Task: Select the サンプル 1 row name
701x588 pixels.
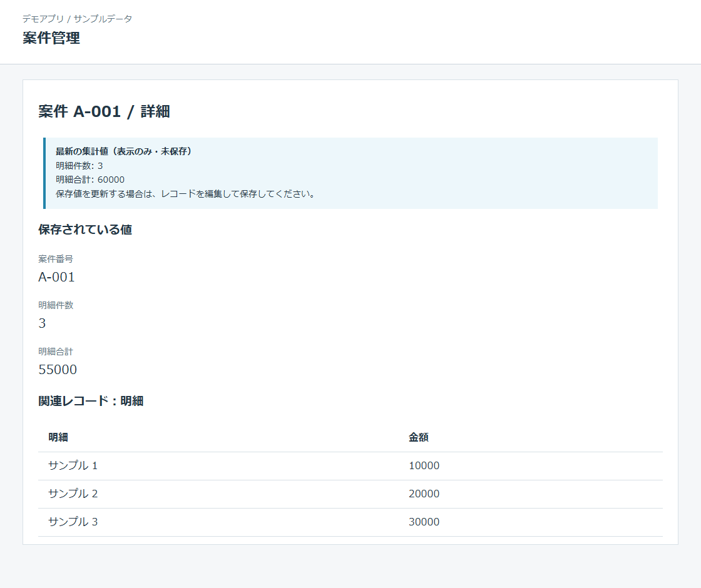Action: coord(73,465)
